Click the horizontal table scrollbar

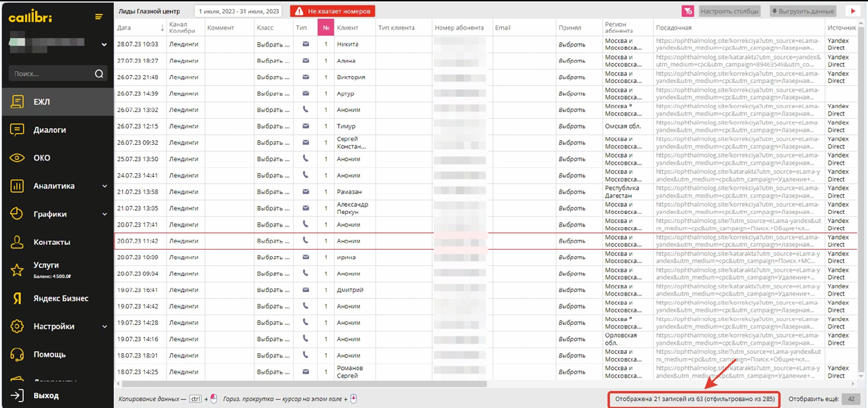[x=304, y=384]
